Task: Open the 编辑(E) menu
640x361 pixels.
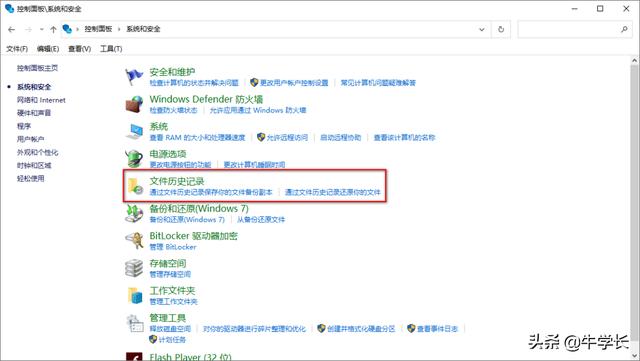Action: (48, 49)
